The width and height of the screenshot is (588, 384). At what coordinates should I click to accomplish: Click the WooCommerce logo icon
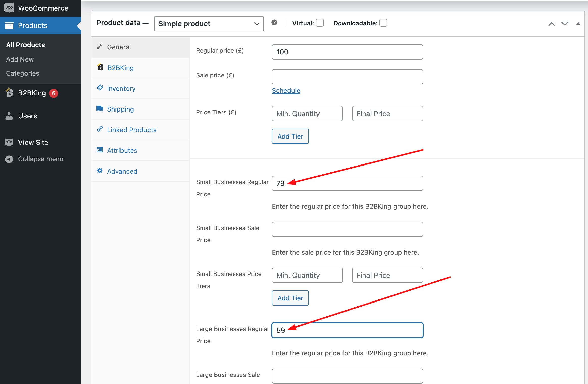(x=9, y=7)
